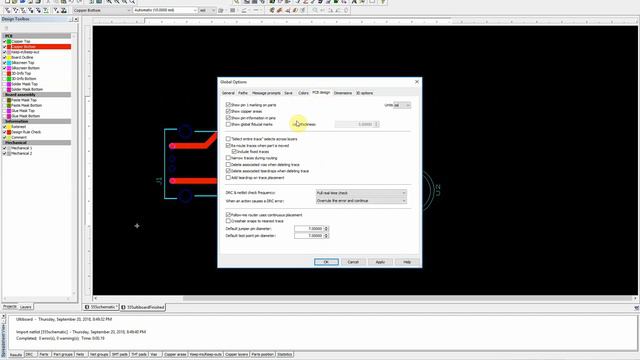Switch to General tab in Global Options
Screen dimensions: 640x360
click(x=228, y=93)
